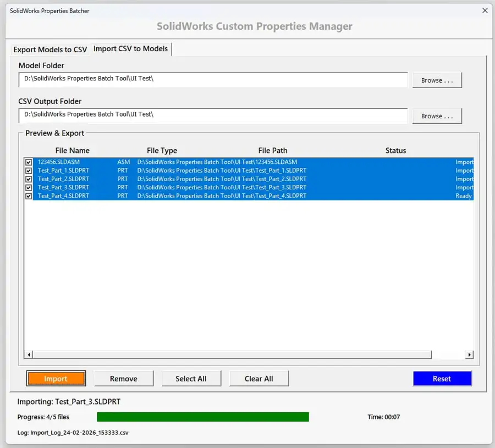495x448 pixels.
Task: Uncheck the 123456.SLDASM checkbox
Action: click(x=28, y=162)
